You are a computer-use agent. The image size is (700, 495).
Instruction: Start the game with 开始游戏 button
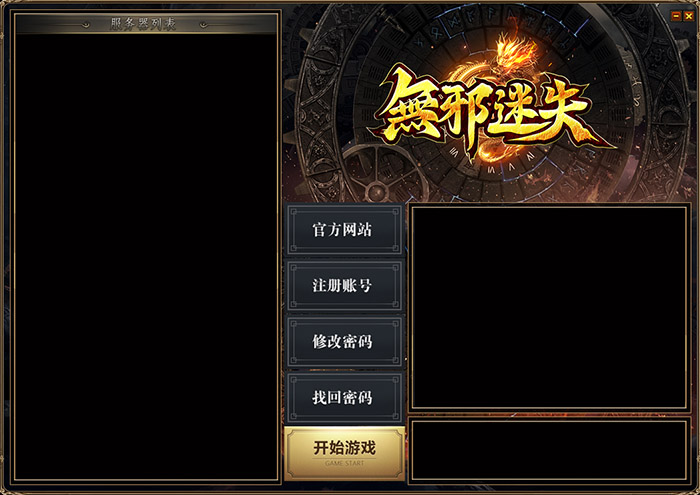[344, 453]
